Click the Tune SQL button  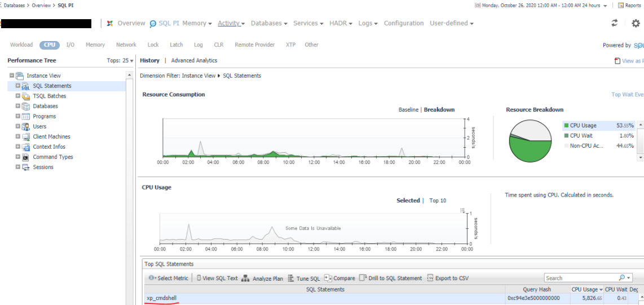click(304, 278)
